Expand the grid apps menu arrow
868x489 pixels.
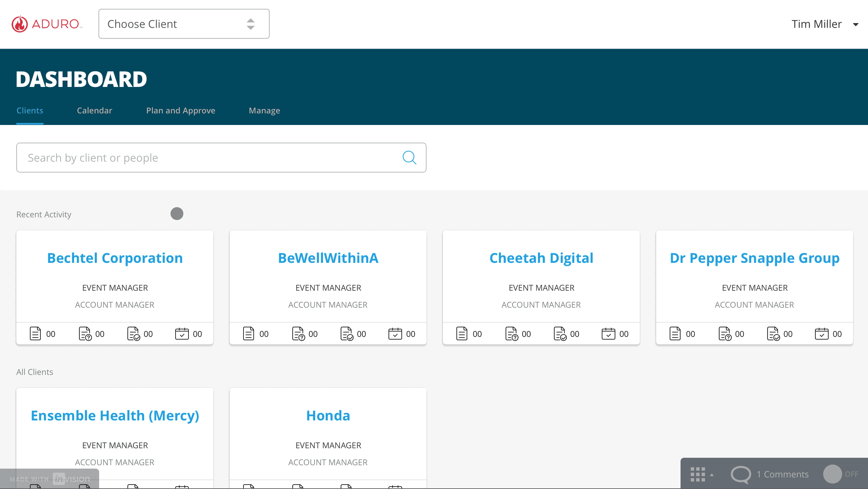tap(712, 475)
